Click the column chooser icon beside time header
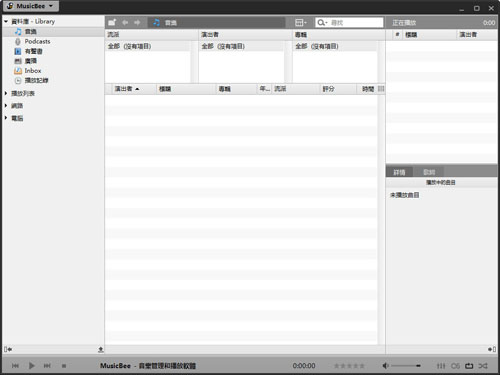This screenshot has width=500, height=375. (381, 89)
